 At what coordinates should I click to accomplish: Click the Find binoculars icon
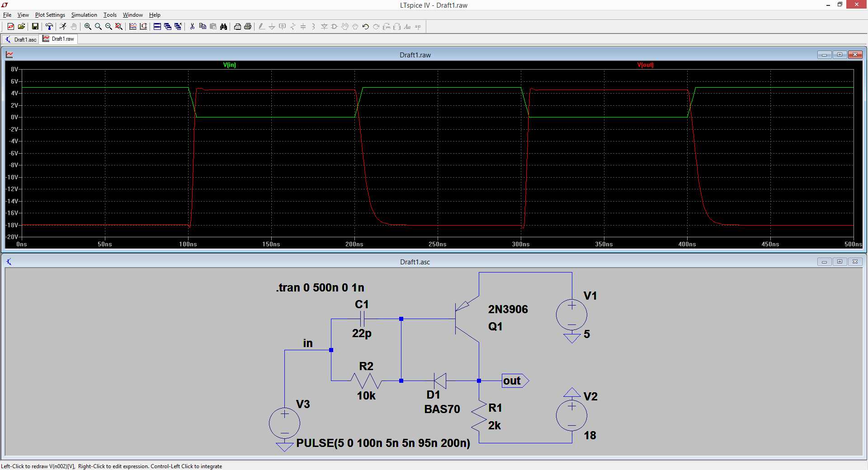(223, 27)
